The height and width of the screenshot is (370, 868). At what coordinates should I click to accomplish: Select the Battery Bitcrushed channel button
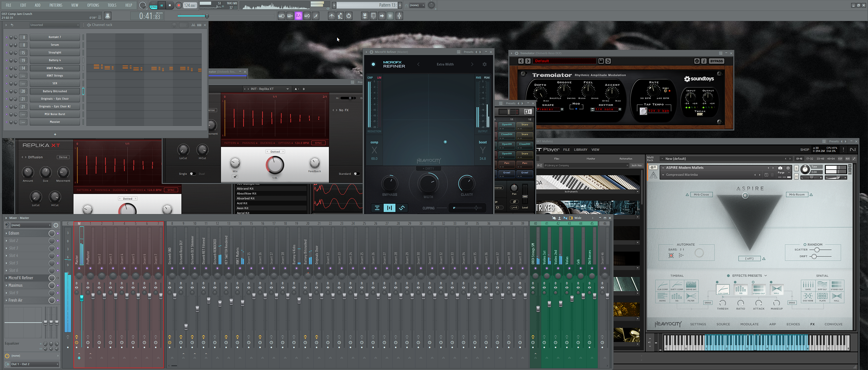click(55, 91)
